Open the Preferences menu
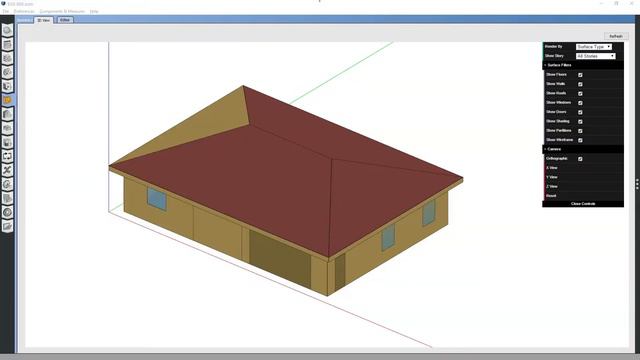The height and width of the screenshot is (360, 640). (24, 11)
